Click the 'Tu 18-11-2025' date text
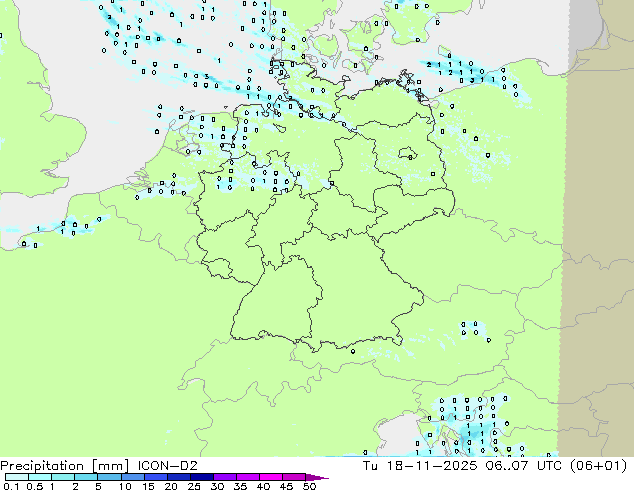Viewport: 634px width, 490px height. pos(420,466)
